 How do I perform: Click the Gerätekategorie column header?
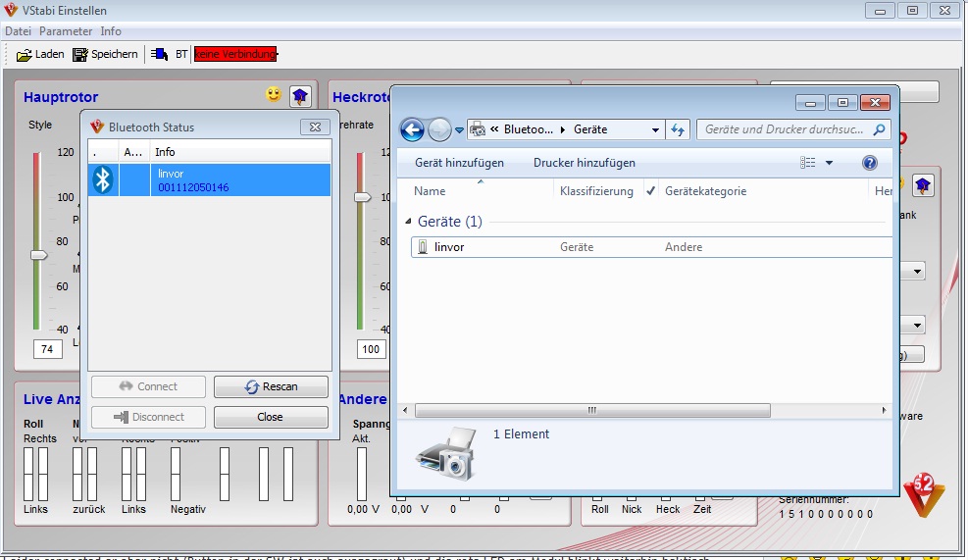point(705,191)
